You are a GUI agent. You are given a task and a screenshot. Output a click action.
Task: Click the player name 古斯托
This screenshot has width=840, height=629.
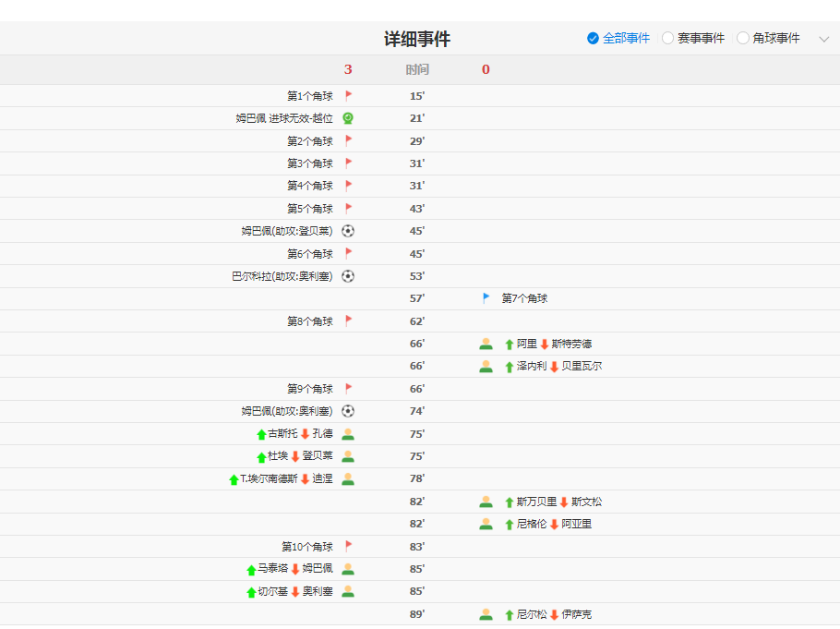coord(282,433)
